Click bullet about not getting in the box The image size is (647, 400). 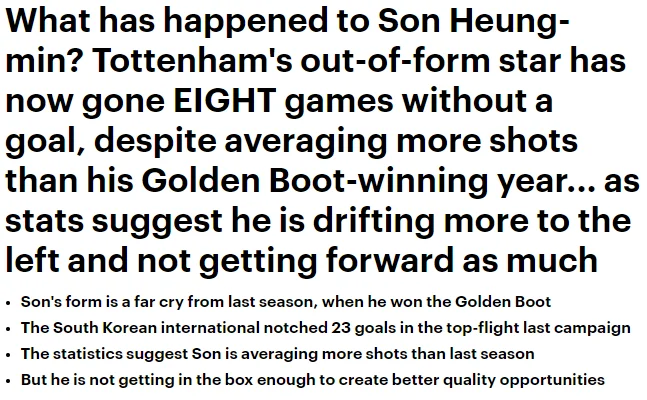(x=313, y=379)
